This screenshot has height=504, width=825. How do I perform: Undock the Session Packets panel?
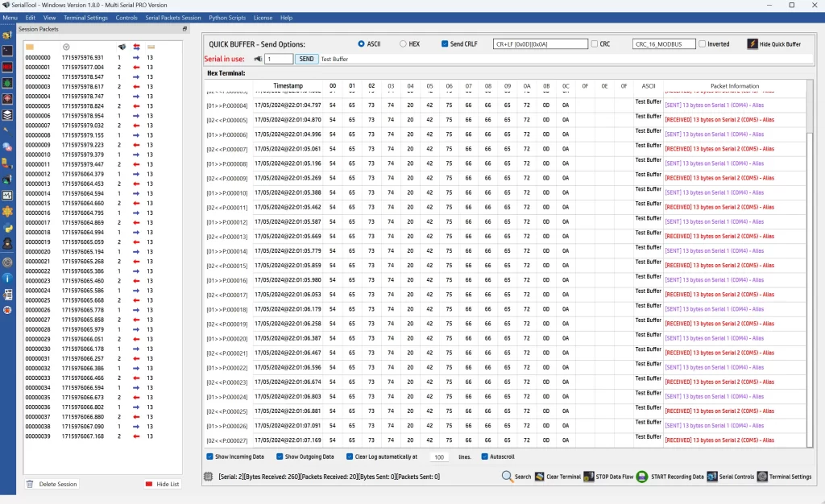point(184,29)
